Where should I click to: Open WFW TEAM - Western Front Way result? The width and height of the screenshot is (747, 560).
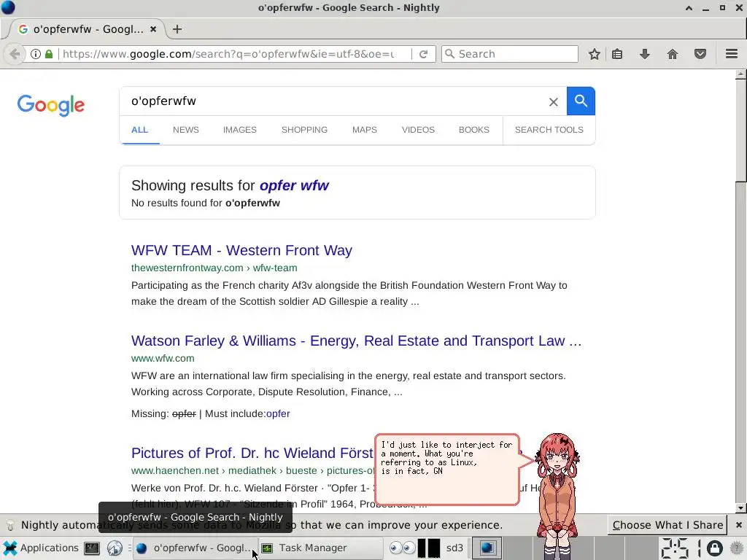click(x=241, y=251)
